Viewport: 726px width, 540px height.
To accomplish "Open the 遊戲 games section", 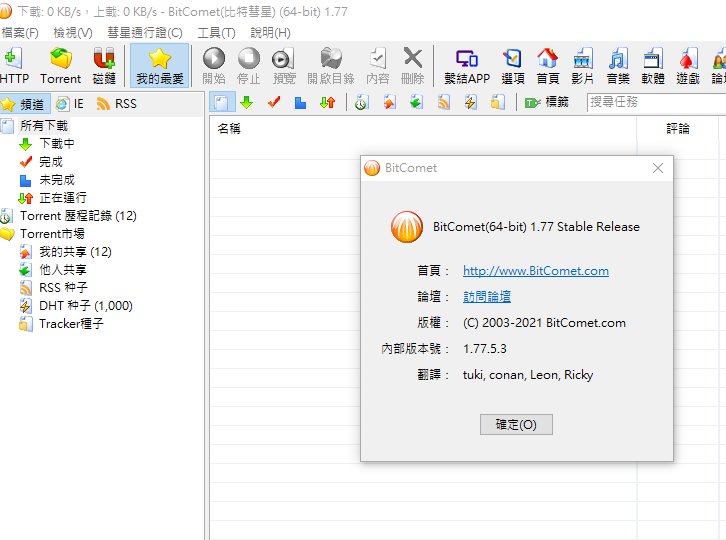I will coord(688,66).
